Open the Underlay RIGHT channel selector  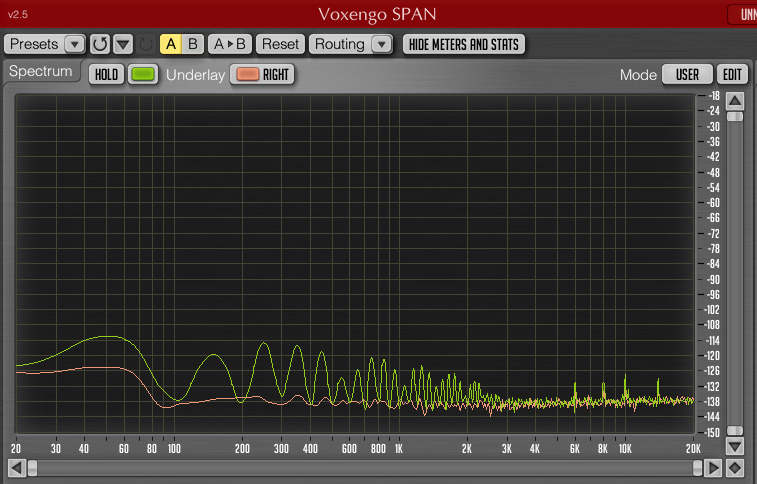click(263, 74)
